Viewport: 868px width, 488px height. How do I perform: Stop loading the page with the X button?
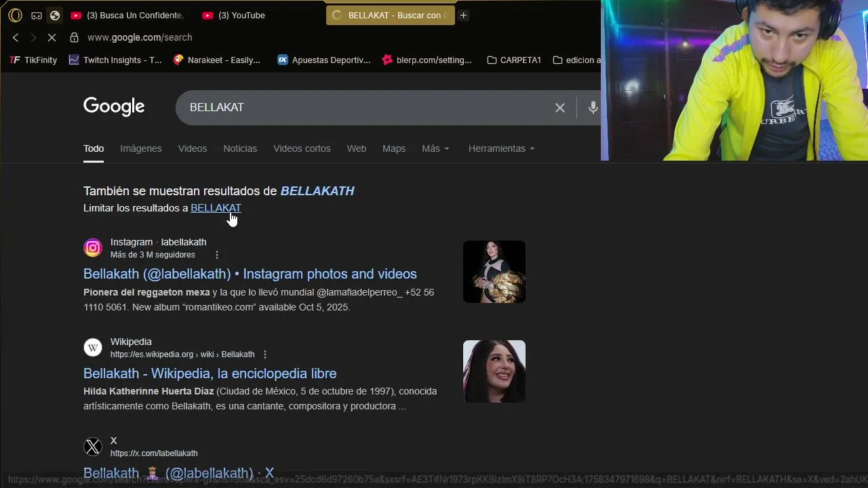(52, 37)
